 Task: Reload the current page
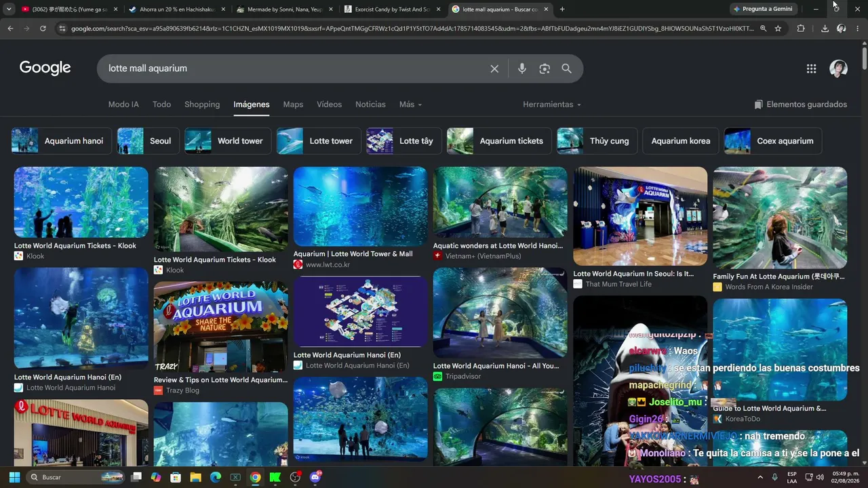(43, 28)
